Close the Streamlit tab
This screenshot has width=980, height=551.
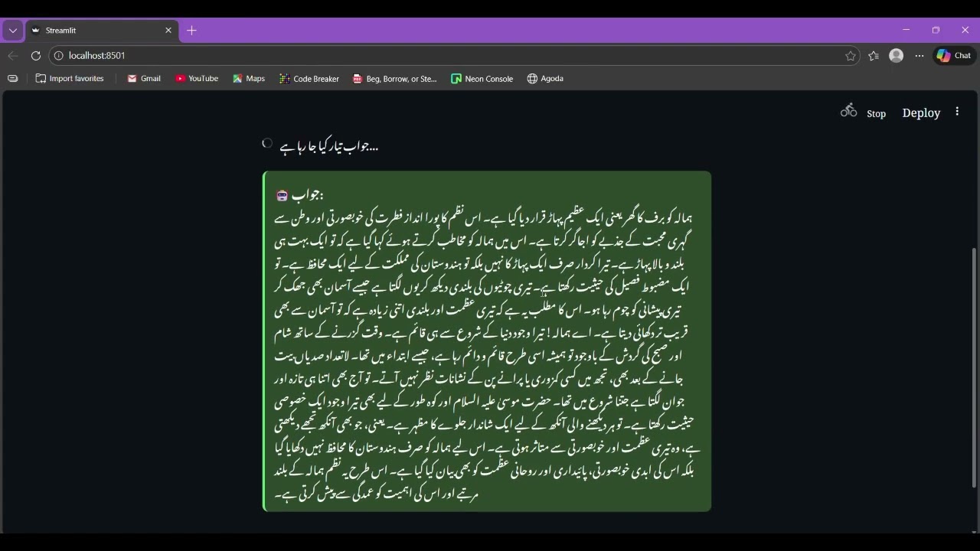click(x=168, y=31)
